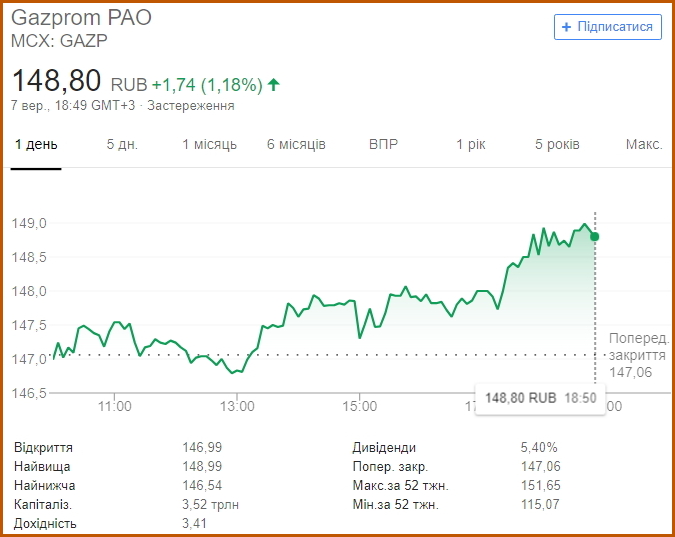Screen dimensions: 675x537
Task: Click the Капіталіз. value 3,52 трлн
Action: tap(210, 504)
